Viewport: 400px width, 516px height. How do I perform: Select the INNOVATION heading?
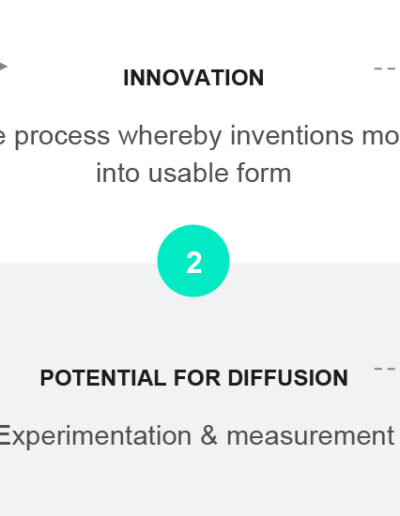(x=193, y=78)
